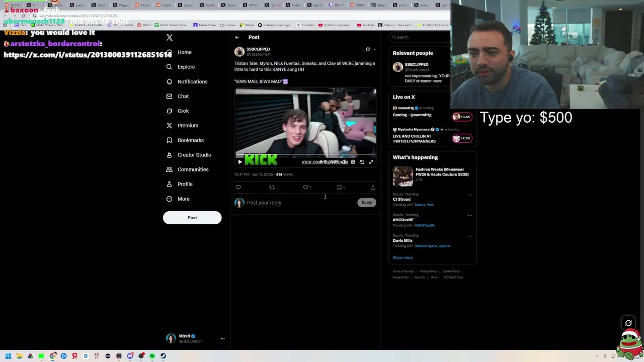Viewport: 644px width, 362px height.
Task: Open Windows Start button
Action: (x=8, y=356)
